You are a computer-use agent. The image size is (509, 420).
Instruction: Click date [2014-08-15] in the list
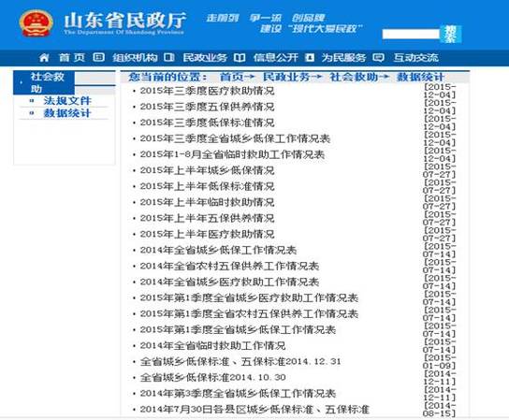[x=440, y=409]
